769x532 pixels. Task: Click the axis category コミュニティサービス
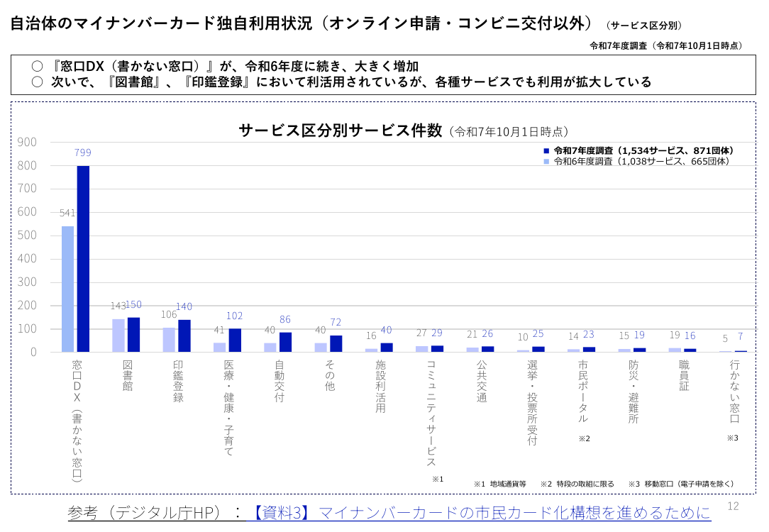[x=431, y=413]
